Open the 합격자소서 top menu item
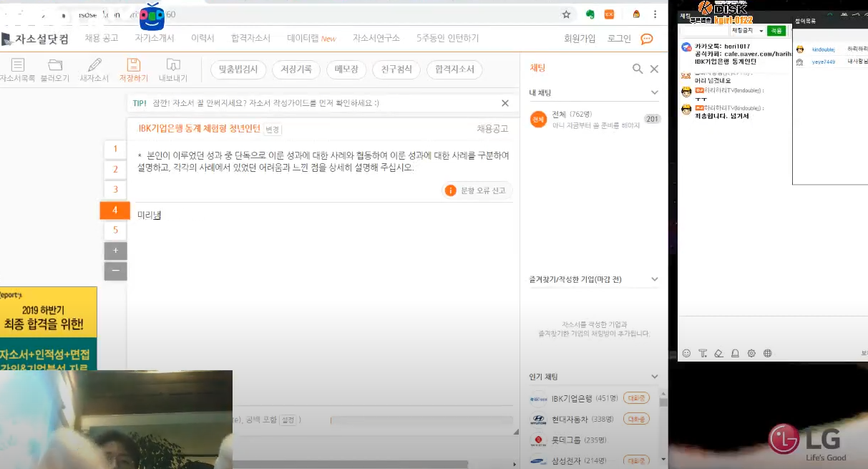The height and width of the screenshot is (469, 868). [250, 39]
